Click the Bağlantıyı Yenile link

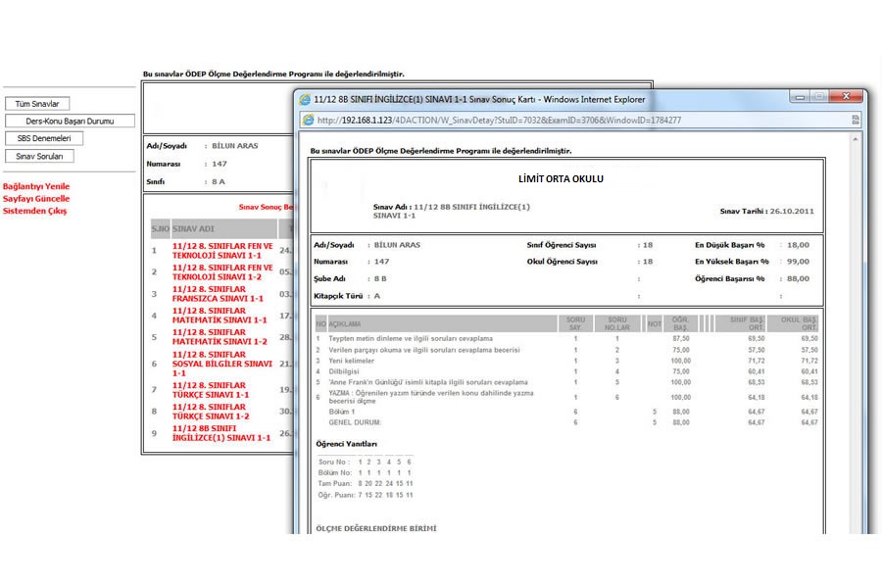point(36,186)
